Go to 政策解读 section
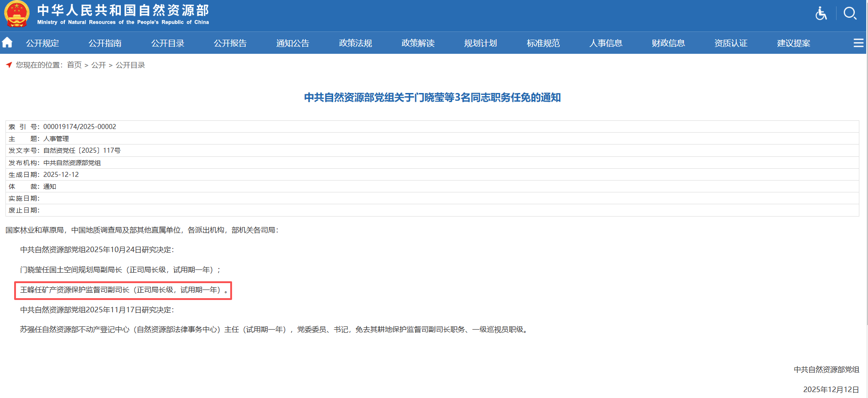The image size is (868, 398). [x=418, y=43]
